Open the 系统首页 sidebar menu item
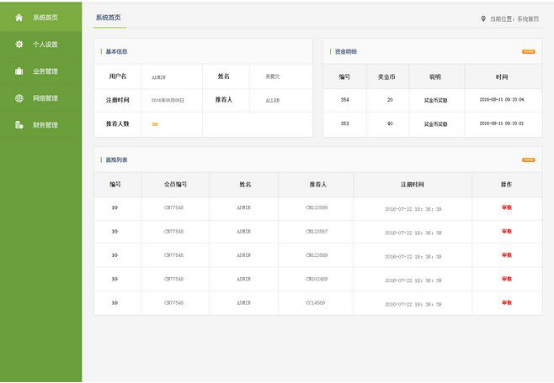 [x=41, y=17]
